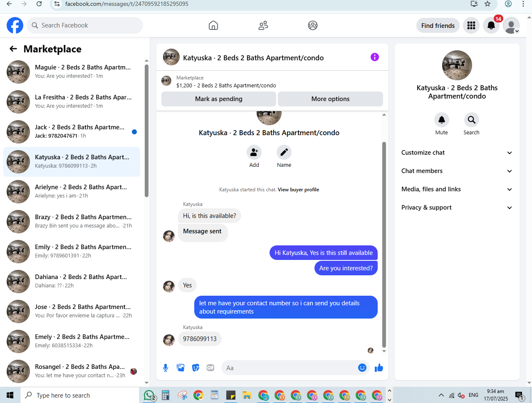The image size is (532, 403).
Task: Open conversation information purple icon
Action: [375, 57]
